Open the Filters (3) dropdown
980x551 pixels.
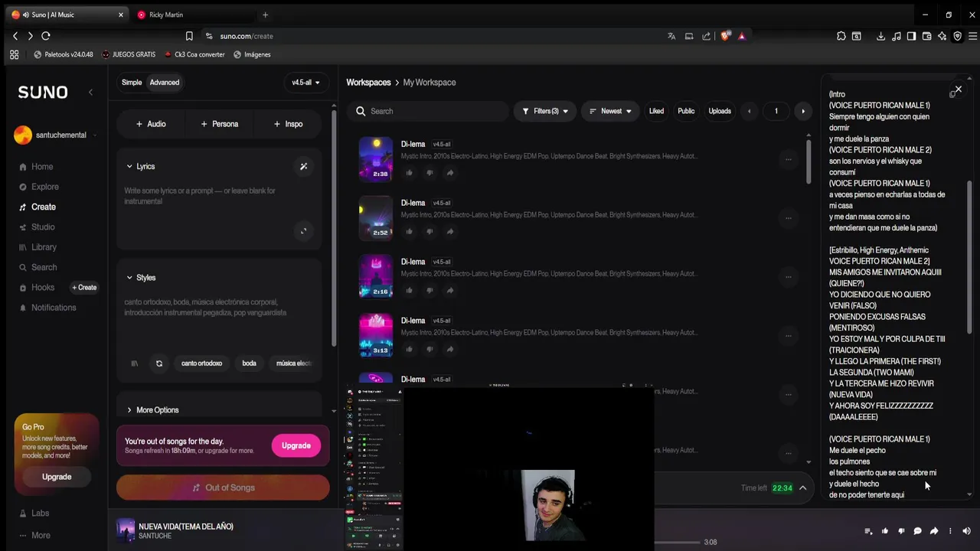tap(545, 111)
